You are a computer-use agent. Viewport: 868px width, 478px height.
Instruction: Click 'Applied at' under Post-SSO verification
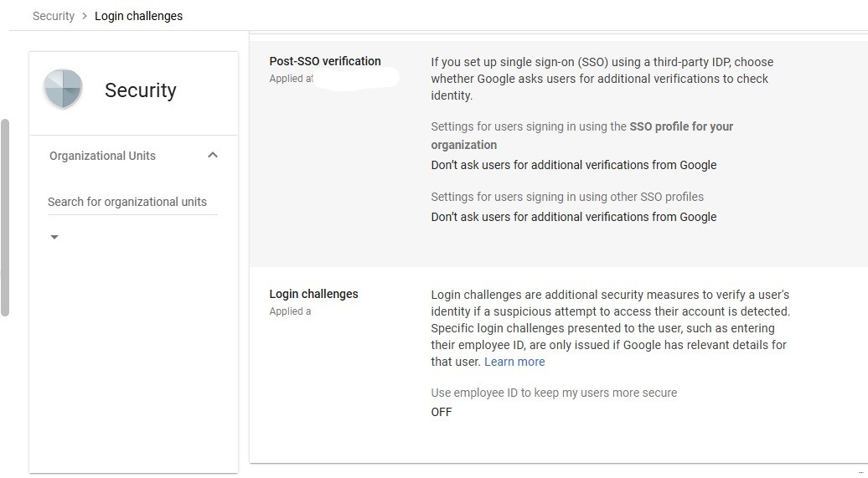coord(292,79)
